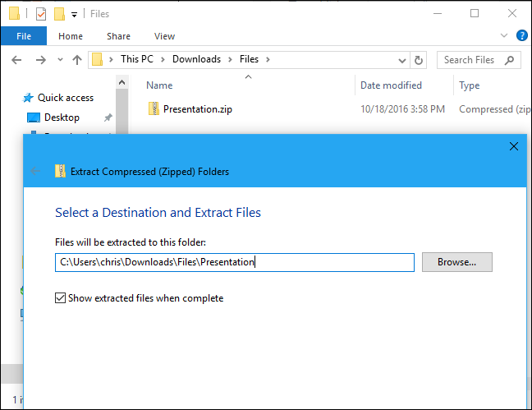Viewport: 532px width, 410px height.
Task: Open Help with the question mark icon
Action: [x=521, y=36]
